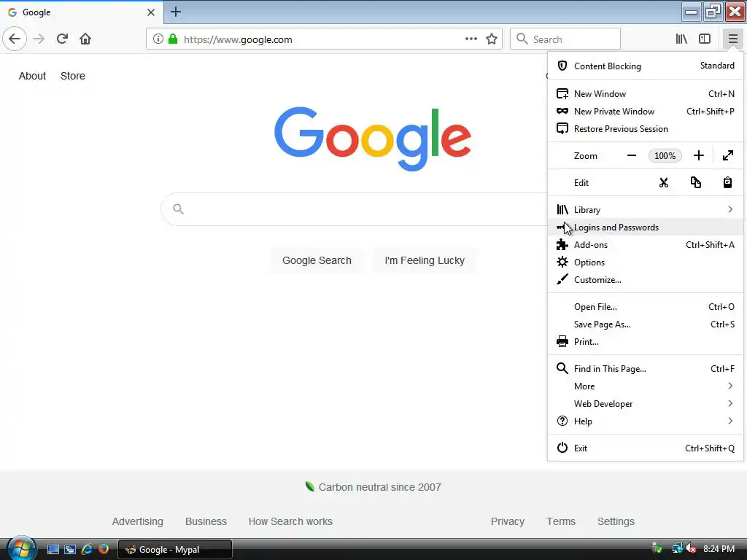Viewport: 747px width, 560px height.
Task: Paste using the clipboard icon
Action: [727, 183]
